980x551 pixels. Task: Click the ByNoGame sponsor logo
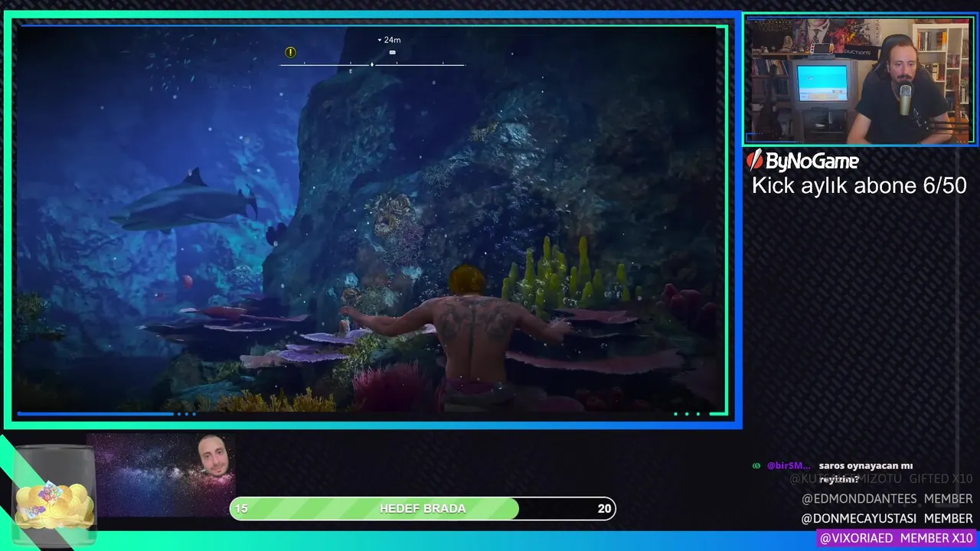[802, 160]
